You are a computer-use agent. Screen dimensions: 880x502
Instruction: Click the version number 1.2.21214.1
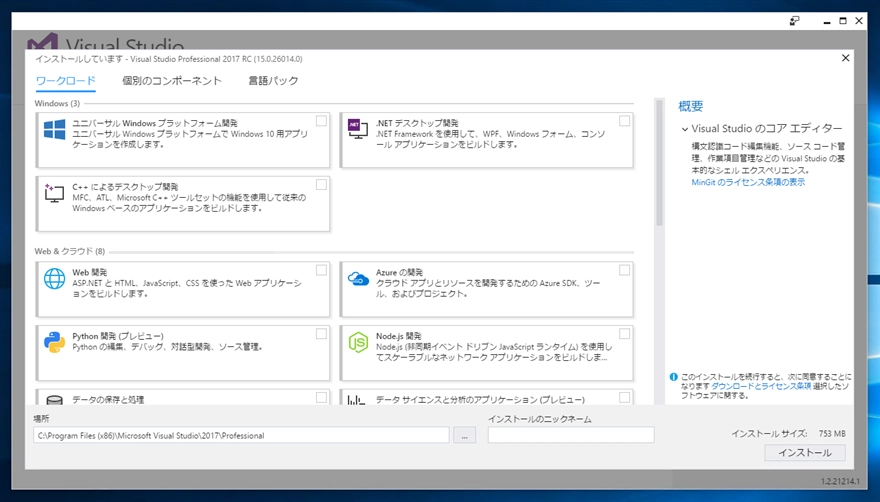click(x=840, y=481)
